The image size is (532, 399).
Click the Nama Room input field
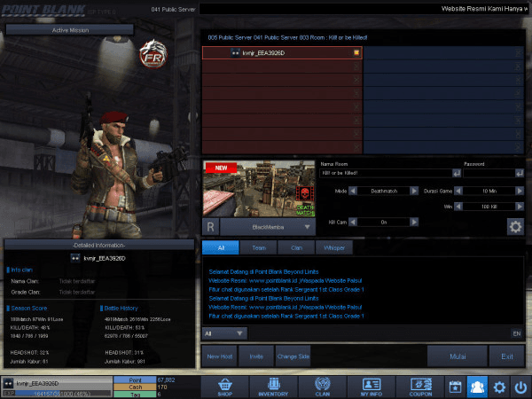tap(386, 173)
